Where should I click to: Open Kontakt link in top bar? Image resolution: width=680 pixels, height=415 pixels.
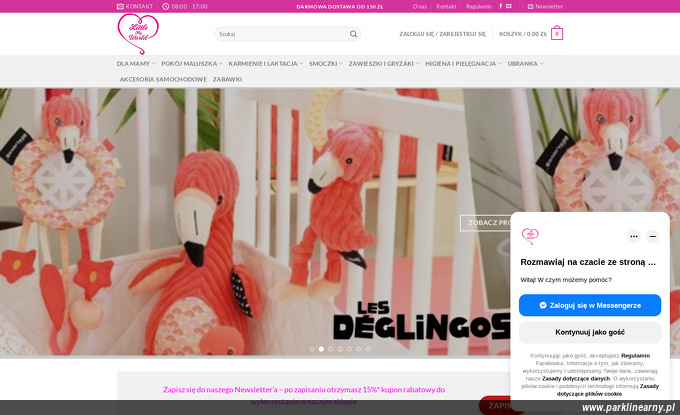[446, 7]
